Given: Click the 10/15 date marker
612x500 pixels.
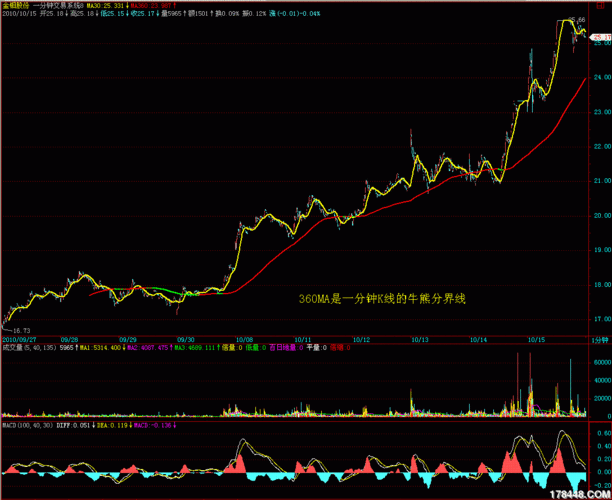Looking at the screenshot, I should pos(536,340).
